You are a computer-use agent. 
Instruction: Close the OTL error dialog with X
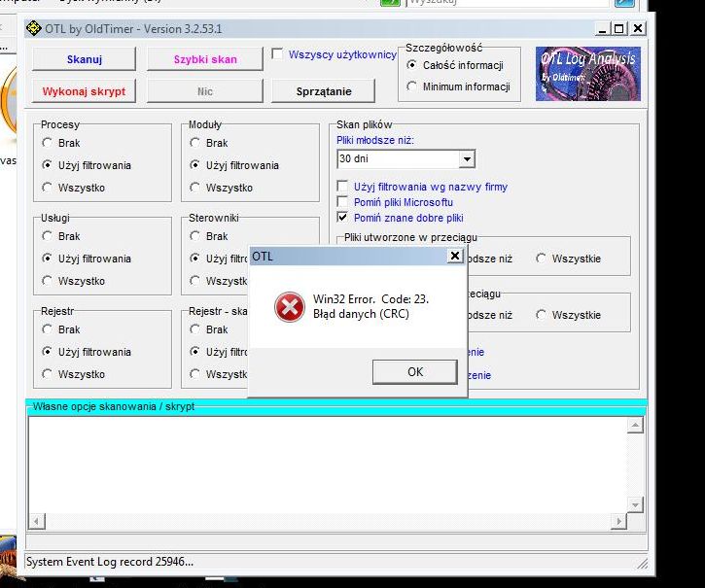click(x=455, y=256)
